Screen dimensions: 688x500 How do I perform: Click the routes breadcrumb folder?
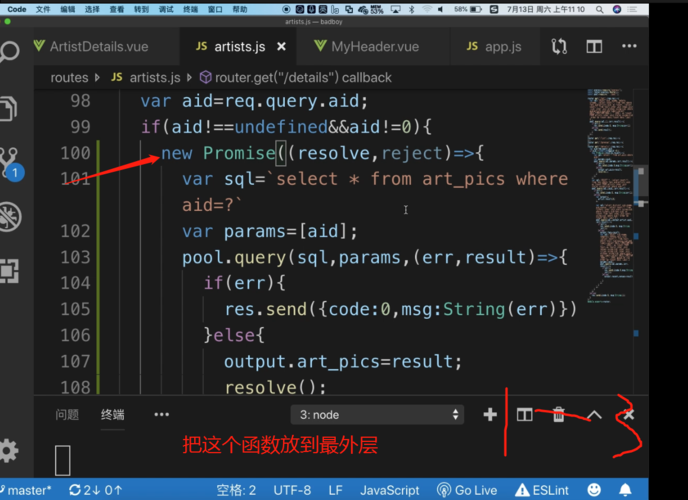(69, 78)
